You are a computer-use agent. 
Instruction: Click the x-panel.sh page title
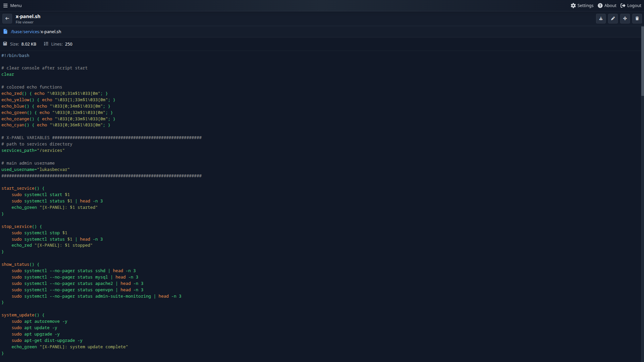pos(28,16)
